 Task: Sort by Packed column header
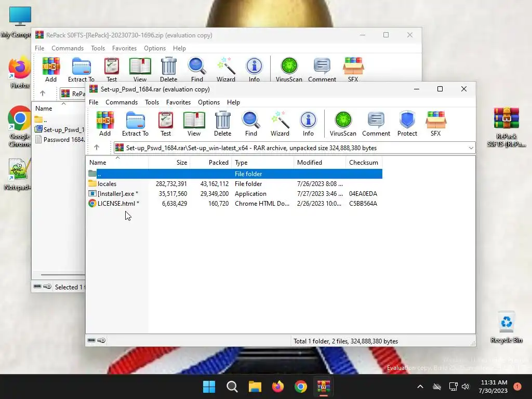[x=211, y=163]
